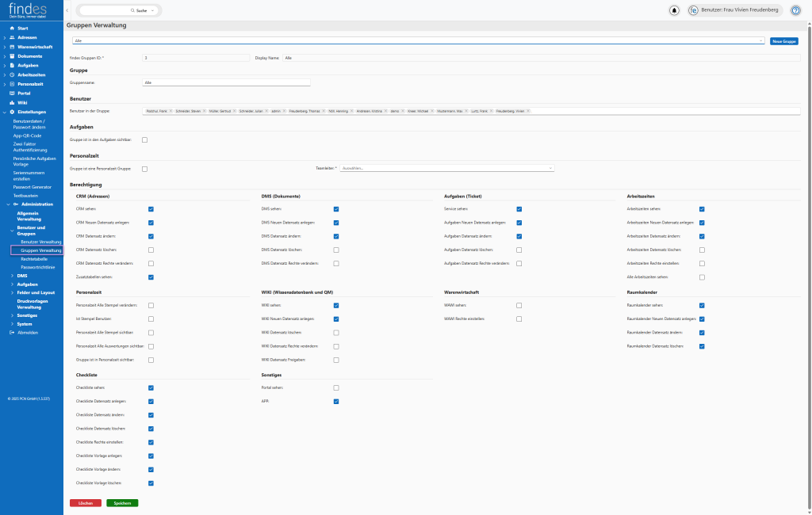Click the Einstellungen gear icon
The image size is (812, 515).
pyautogui.click(x=12, y=112)
